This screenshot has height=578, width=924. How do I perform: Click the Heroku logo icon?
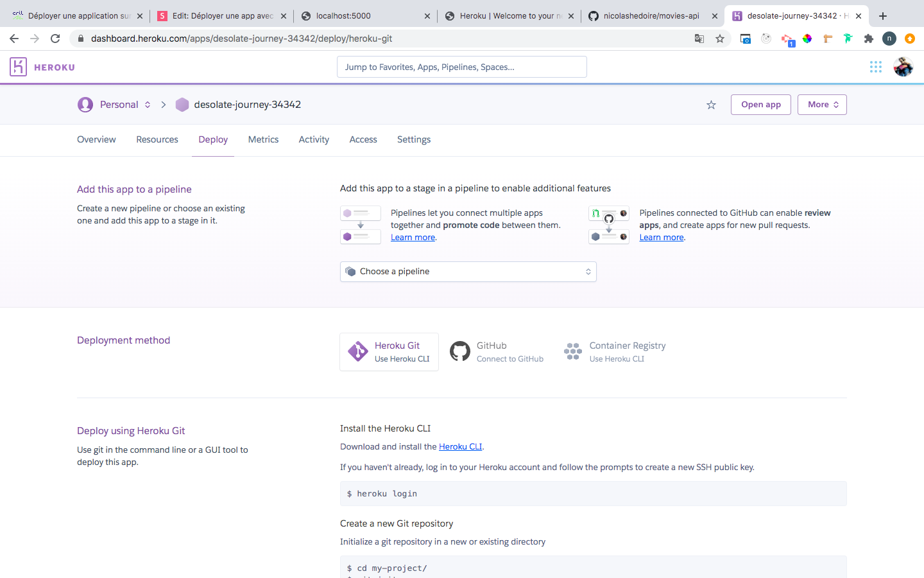click(x=18, y=67)
